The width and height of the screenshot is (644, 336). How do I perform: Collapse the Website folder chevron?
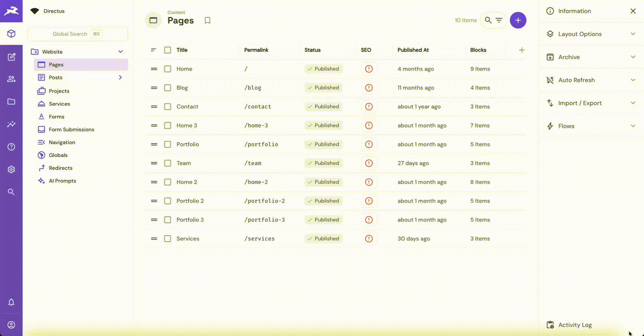tap(121, 52)
